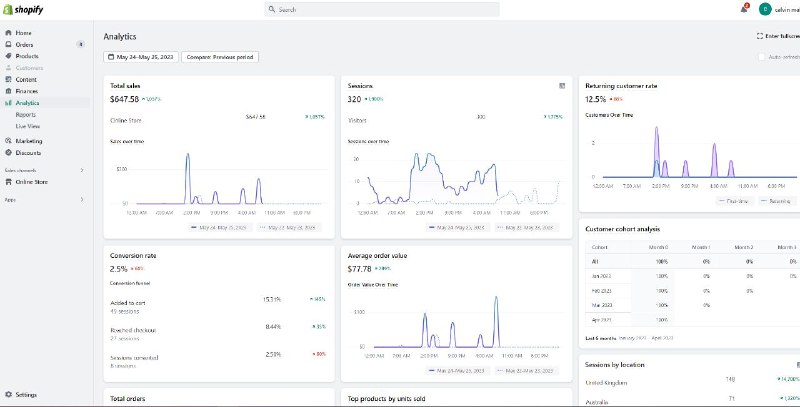This screenshot has width=800, height=407.
Task: Click the First-time legend in customers chart
Action: [735, 201]
